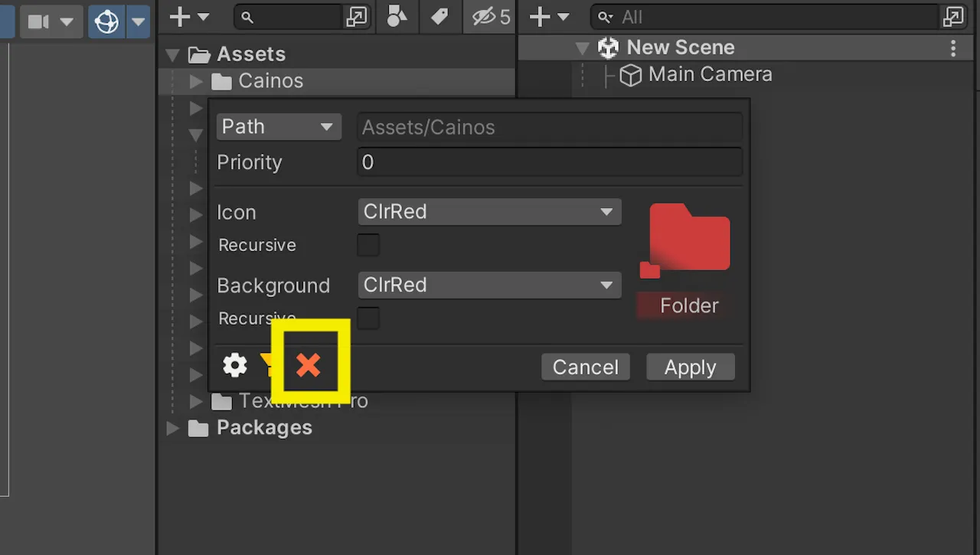The width and height of the screenshot is (980, 555).
Task: Enable the Recursive checkbox under Background
Action: pyautogui.click(x=368, y=318)
